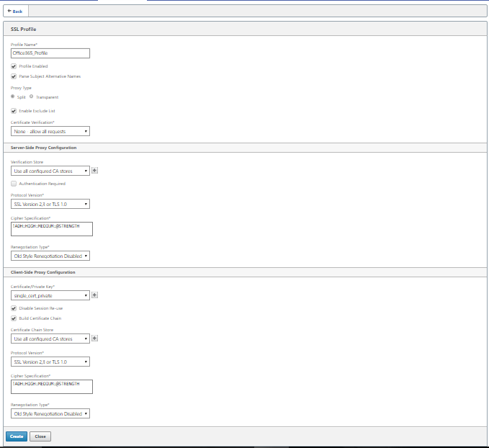This screenshot has height=448, width=489.
Task: Open client-side Renegotiation Type dropdown
Action: [50, 413]
